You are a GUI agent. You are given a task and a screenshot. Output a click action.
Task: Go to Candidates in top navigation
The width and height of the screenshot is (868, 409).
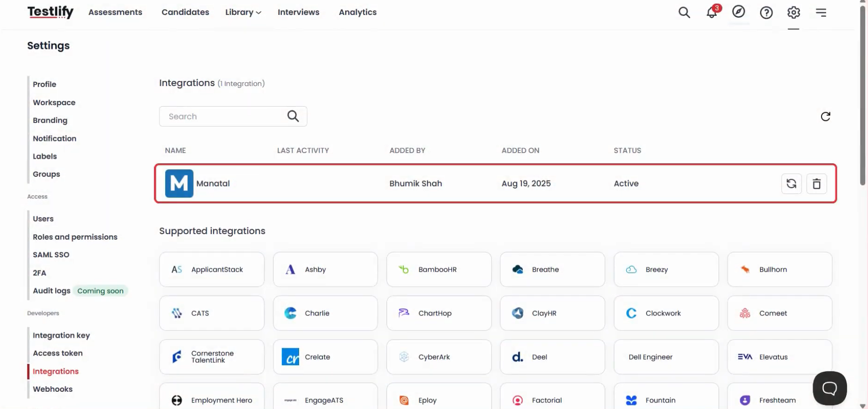[x=185, y=12]
